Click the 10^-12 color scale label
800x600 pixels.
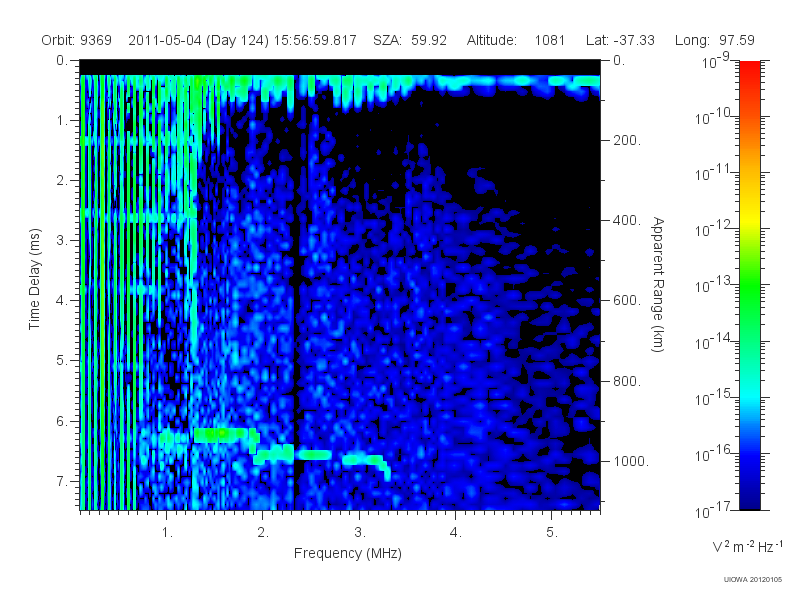715,229
